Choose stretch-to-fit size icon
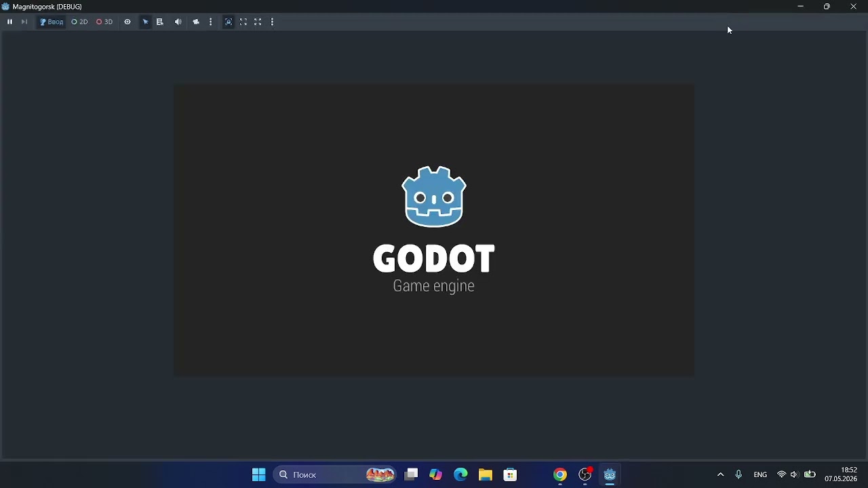 [258, 22]
